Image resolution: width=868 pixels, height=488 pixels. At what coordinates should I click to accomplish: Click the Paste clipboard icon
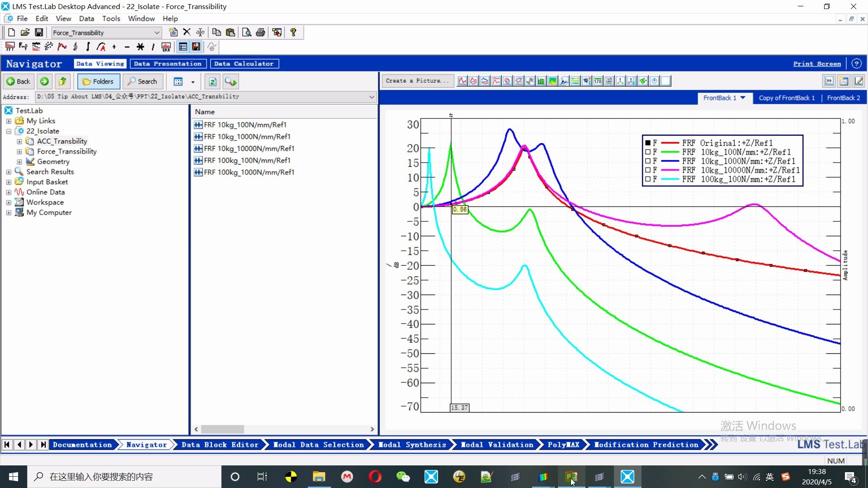pos(231,32)
